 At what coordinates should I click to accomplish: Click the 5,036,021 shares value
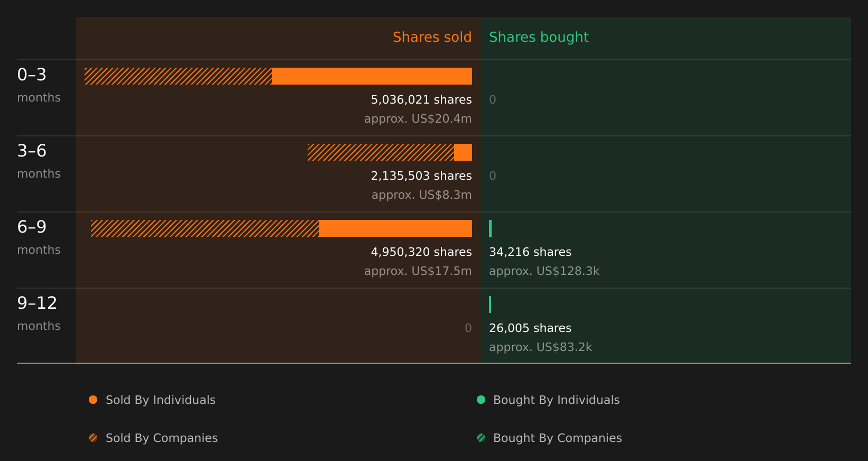[421, 100]
